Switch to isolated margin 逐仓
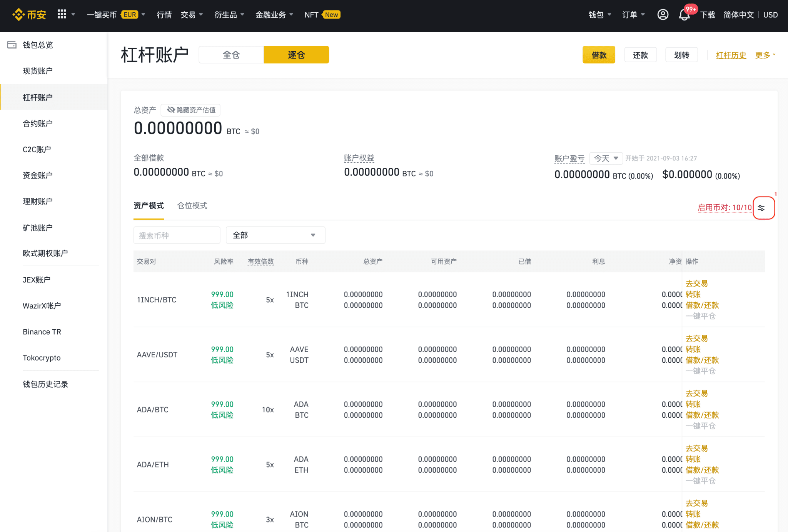Image resolution: width=788 pixels, height=532 pixels. [x=296, y=55]
